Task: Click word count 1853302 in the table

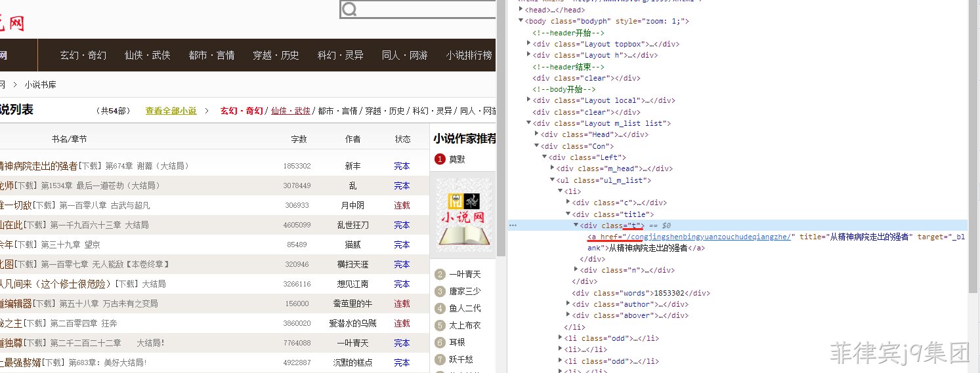Action: 297,167
